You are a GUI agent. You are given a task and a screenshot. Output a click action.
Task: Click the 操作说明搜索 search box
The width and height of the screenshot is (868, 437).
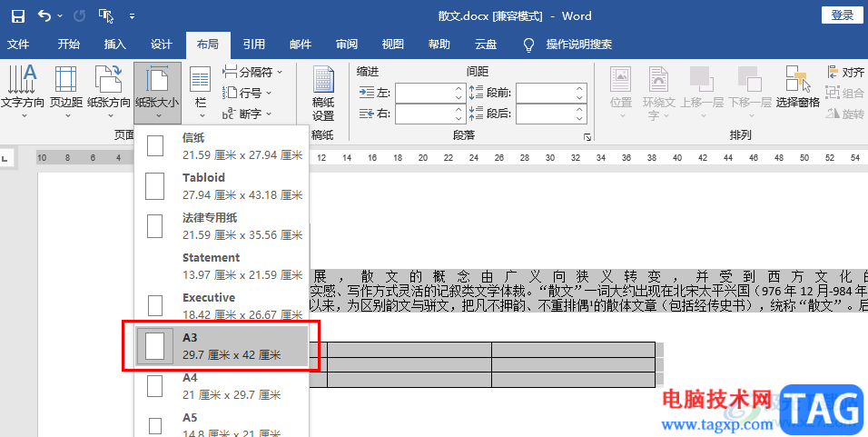click(x=579, y=45)
